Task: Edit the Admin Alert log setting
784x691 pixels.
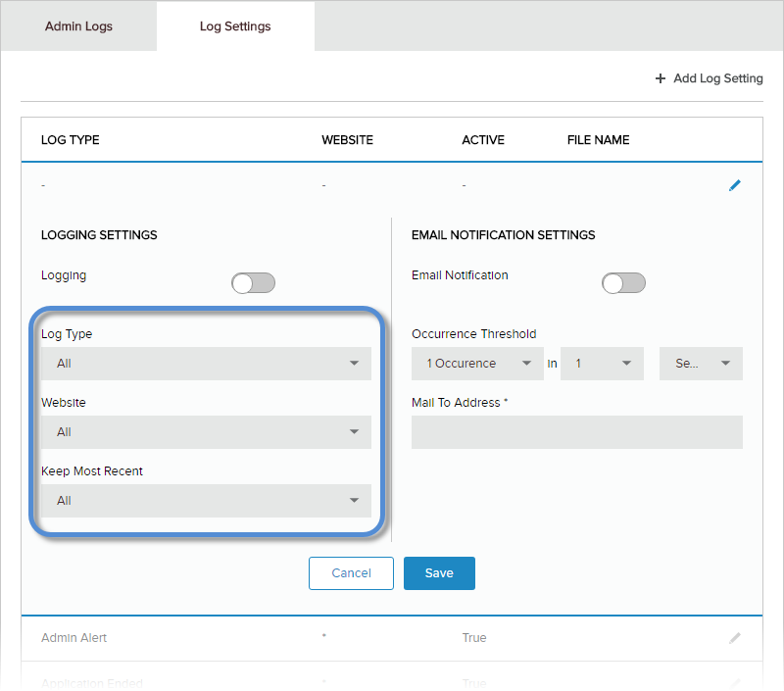Action: [x=735, y=638]
